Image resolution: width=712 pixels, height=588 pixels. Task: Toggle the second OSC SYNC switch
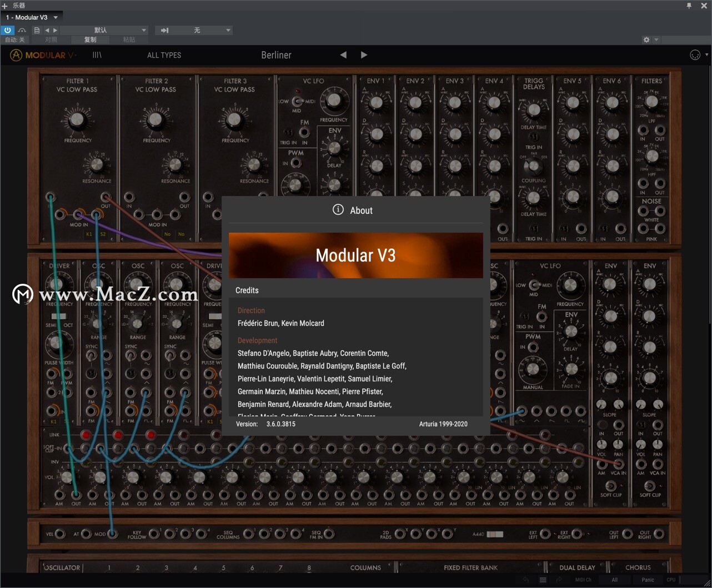[131, 355]
